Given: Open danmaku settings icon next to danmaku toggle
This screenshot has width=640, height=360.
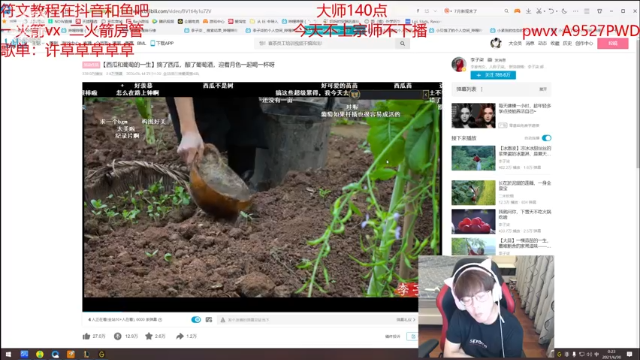Looking at the screenshot, I should [x=209, y=320].
